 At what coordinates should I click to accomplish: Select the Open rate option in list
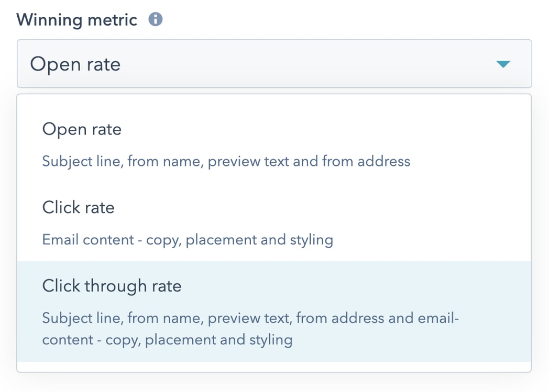274,144
